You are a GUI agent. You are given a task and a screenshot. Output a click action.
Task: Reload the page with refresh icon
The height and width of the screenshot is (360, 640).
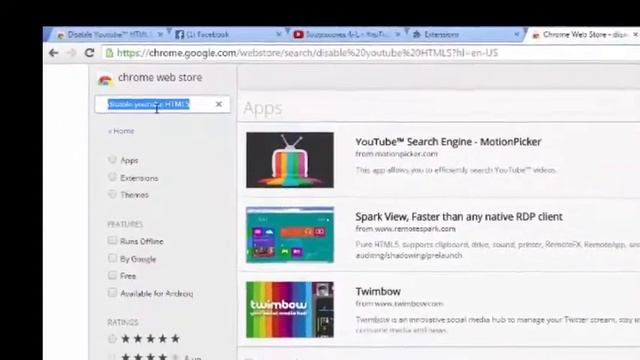(x=89, y=53)
